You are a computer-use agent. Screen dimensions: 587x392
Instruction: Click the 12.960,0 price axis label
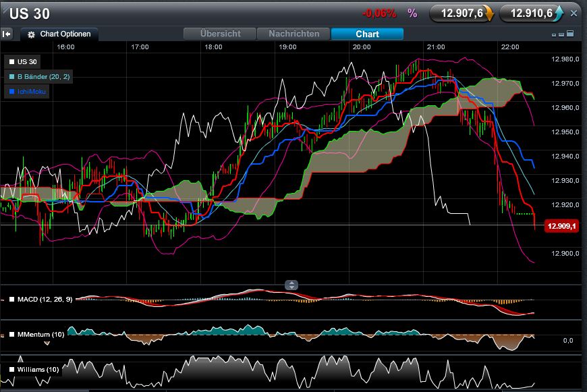point(565,108)
